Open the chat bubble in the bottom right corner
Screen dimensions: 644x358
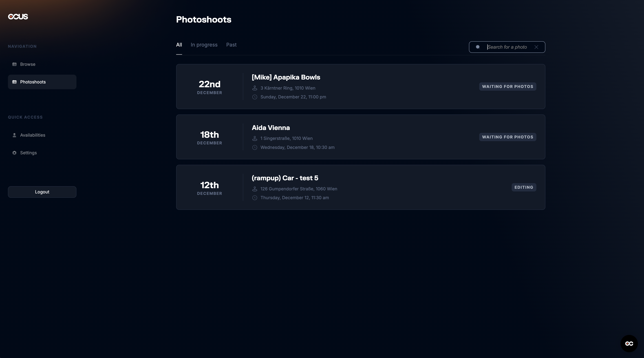(x=629, y=344)
